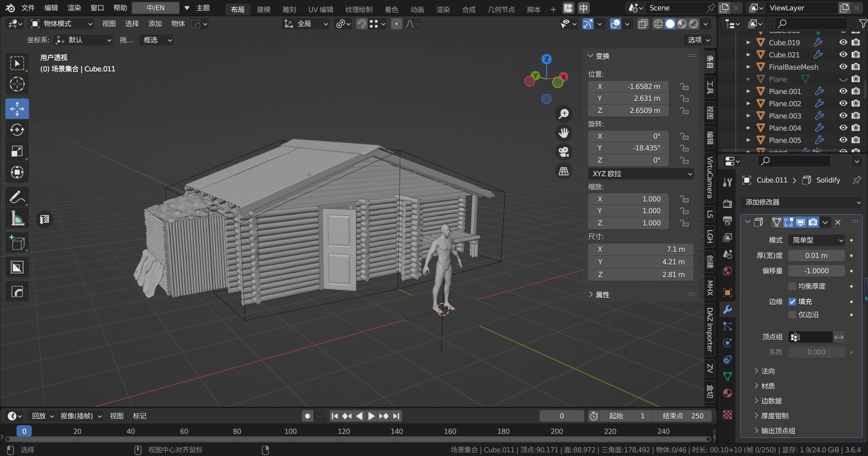Select the Move tool in toolbar
Image resolution: width=868 pixels, height=456 pixels.
(17, 109)
